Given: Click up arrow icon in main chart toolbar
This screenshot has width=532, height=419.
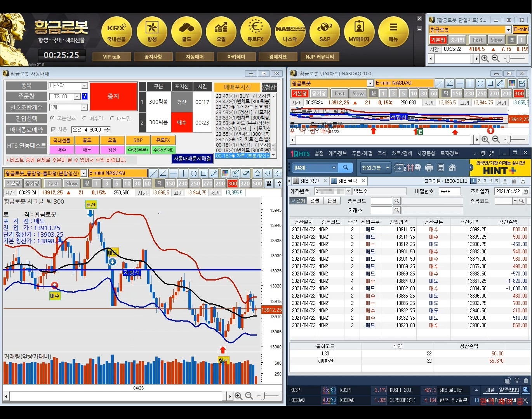Looking at the screenshot, I should (257, 173).
